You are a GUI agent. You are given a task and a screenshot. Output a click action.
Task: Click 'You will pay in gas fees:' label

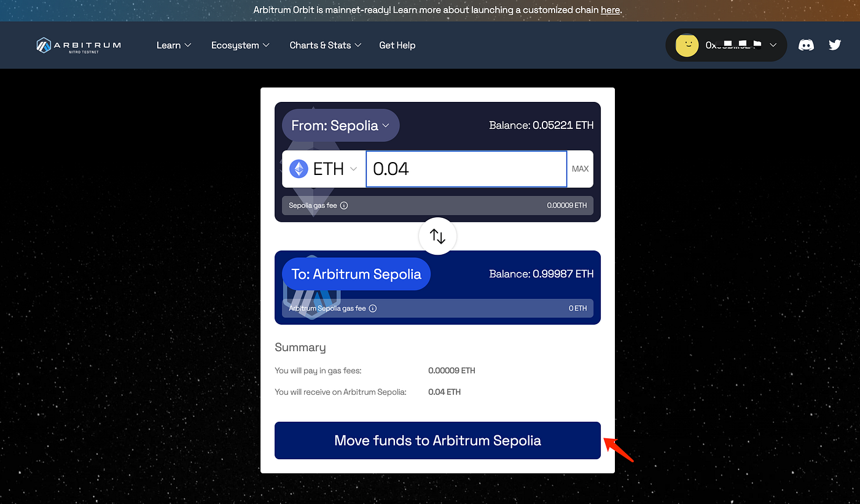click(x=318, y=371)
